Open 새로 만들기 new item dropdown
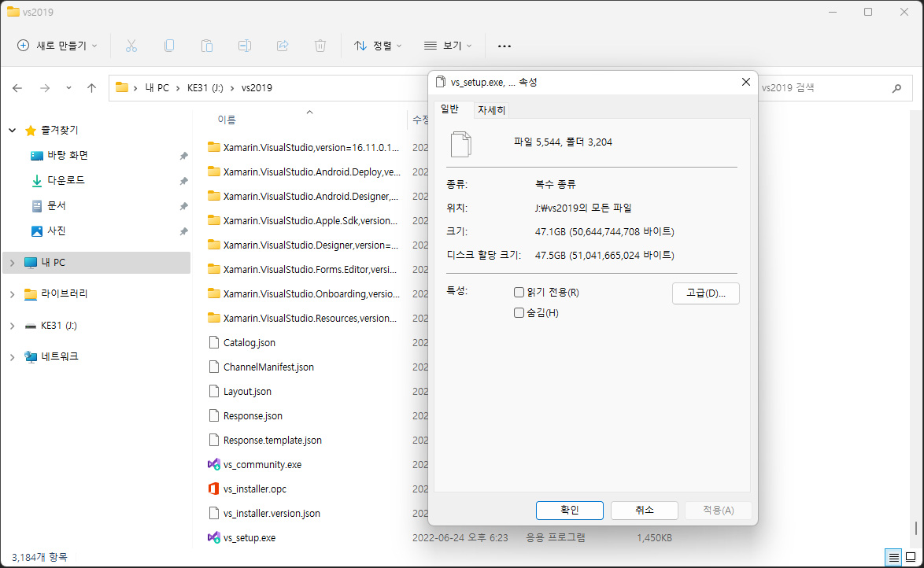The width and height of the screenshot is (924, 568). pos(57,46)
